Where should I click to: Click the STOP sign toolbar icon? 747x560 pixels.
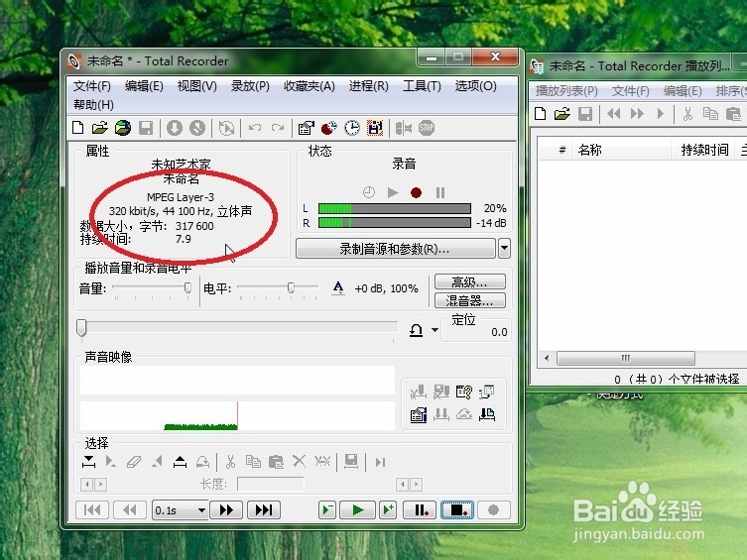tap(427, 128)
